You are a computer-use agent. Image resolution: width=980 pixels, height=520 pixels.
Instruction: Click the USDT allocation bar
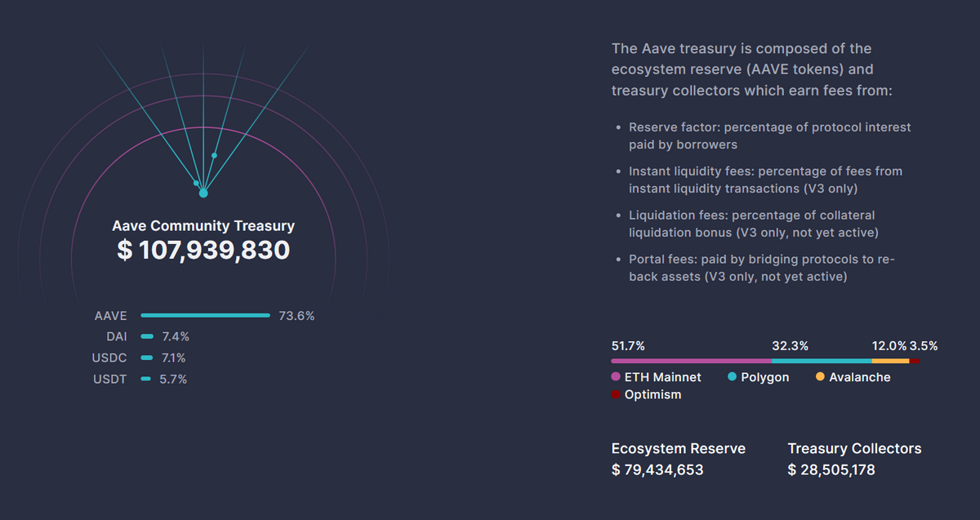coord(146,379)
